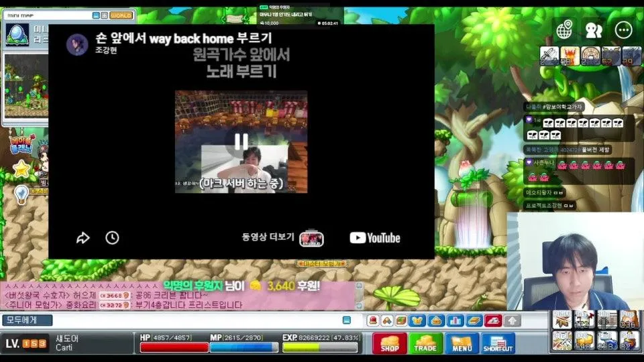Open the red SHOP button

point(389,343)
